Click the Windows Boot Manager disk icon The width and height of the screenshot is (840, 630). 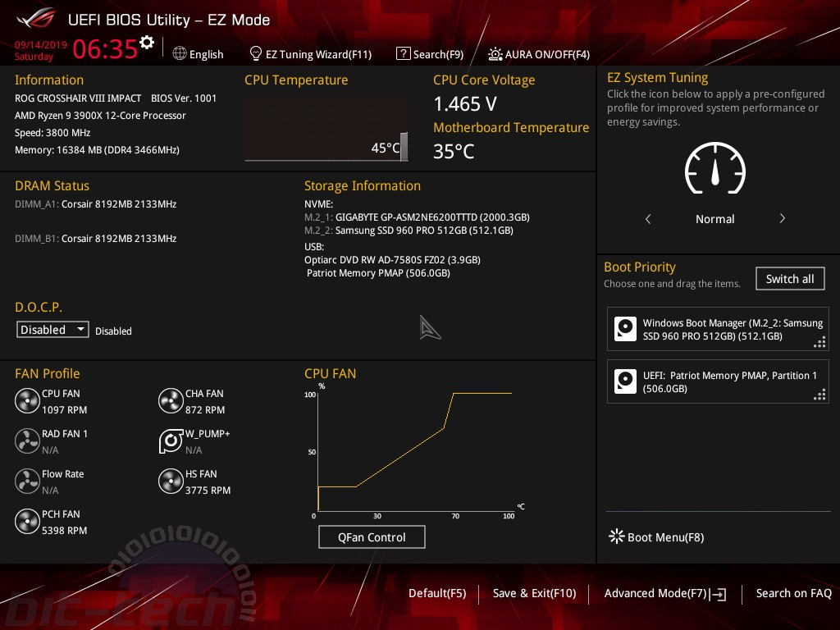pyautogui.click(x=625, y=329)
